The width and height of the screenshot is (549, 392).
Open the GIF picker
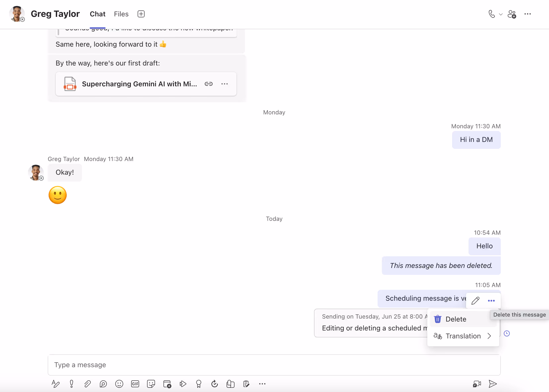pyautogui.click(x=135, y=384)
